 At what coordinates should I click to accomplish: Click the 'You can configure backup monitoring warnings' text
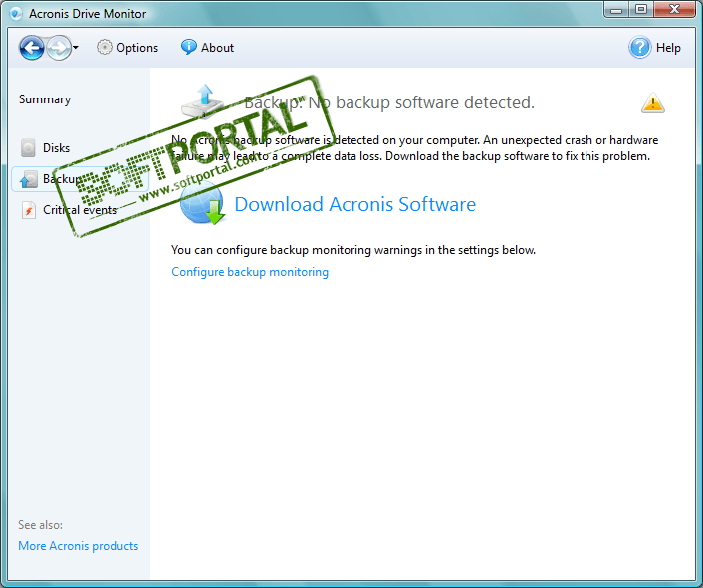coord(353,250)
